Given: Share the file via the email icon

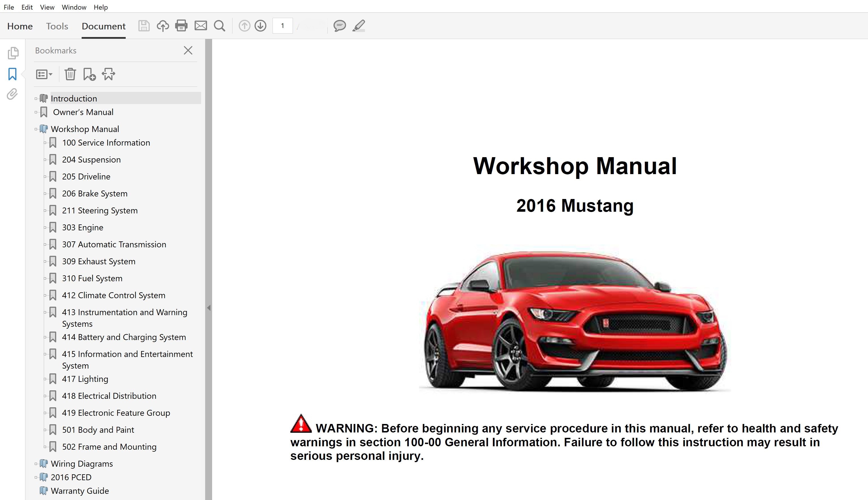Looking at the screenshot, I should [201, 26].
